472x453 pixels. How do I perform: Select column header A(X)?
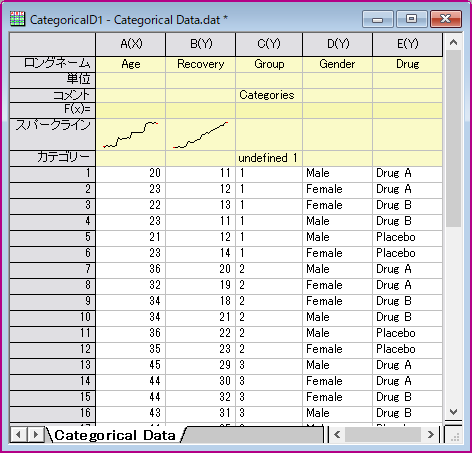click(131, 44)
